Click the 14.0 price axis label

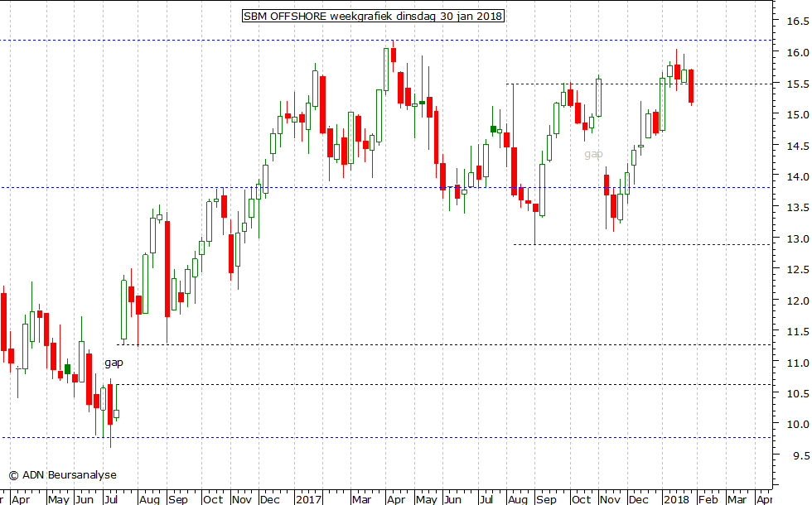pyautogui.click(x=797, y=176)
